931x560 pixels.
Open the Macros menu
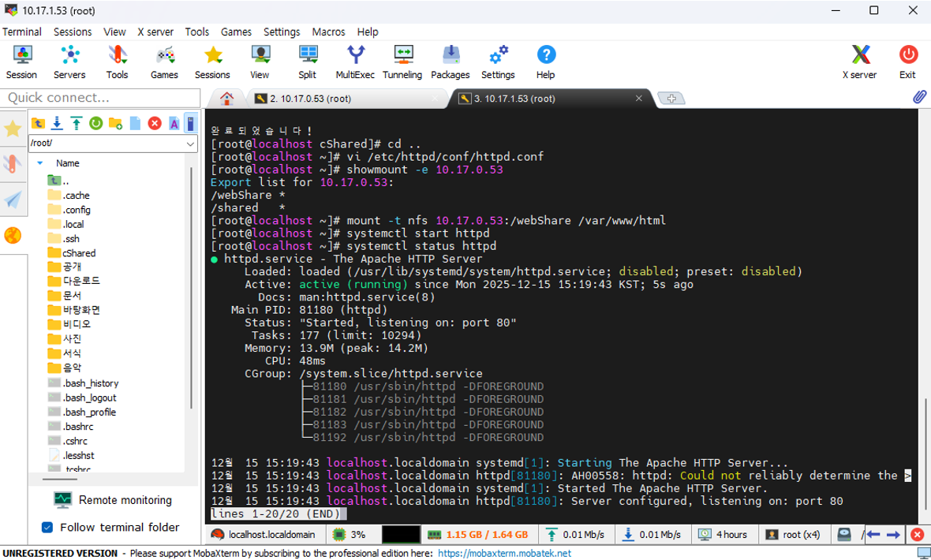pyautogui.click(x=328, y=32)
